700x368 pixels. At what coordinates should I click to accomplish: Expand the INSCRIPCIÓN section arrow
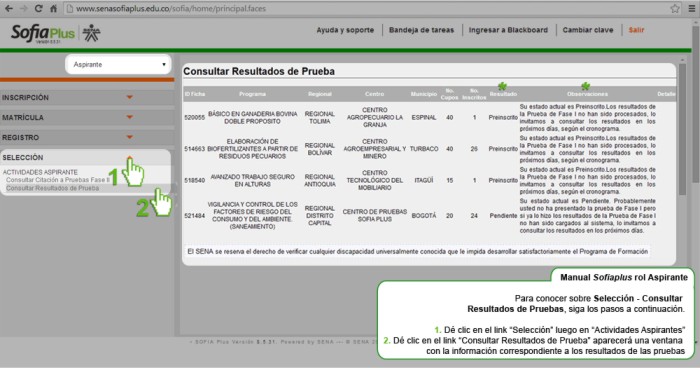coord(129,97)
